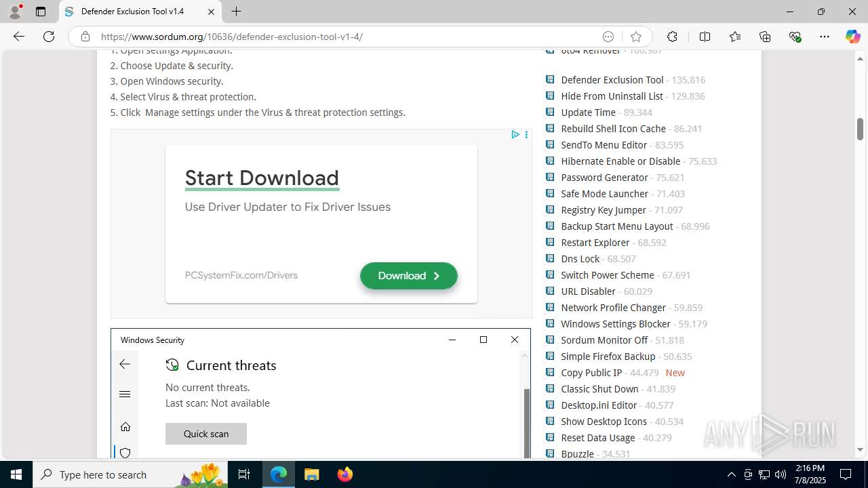Open the Dns Lock link
The height and width of the screenshot is (488, 868).
pyautogui.click(x=580, y=259)
